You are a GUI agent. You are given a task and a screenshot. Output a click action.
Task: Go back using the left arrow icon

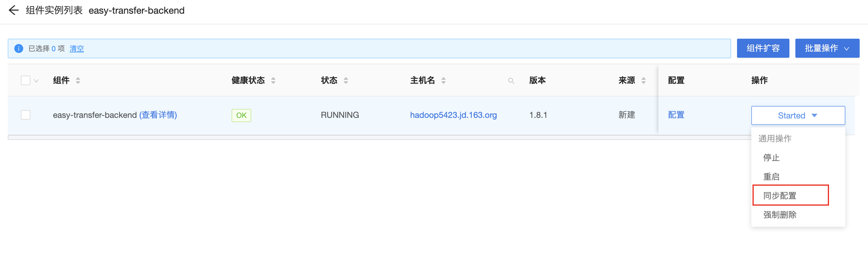[x=13, y=10]
